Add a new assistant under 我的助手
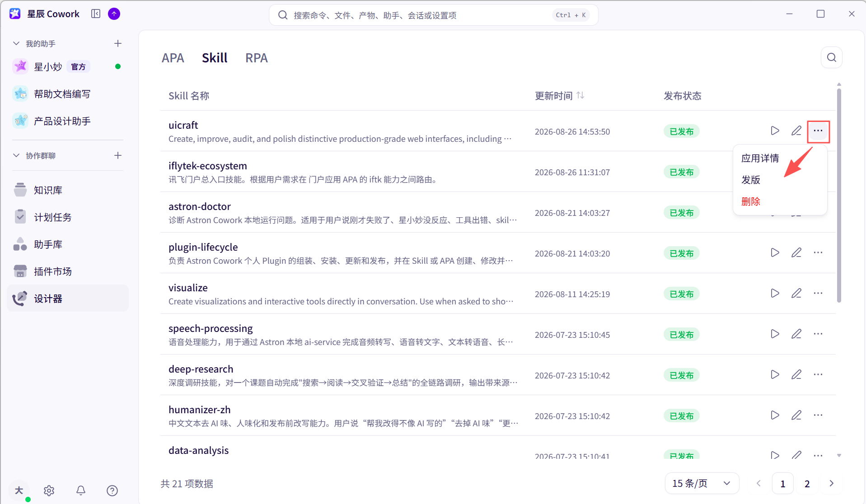 click(x=118, y=44)
